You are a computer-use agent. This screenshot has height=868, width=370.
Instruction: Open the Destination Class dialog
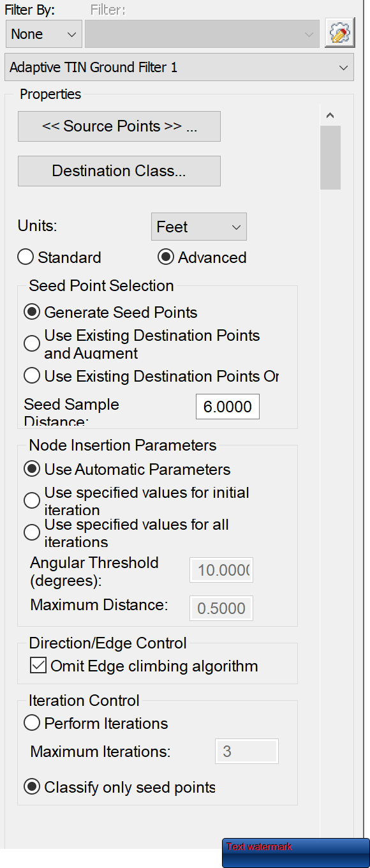[x=119, y=171]
